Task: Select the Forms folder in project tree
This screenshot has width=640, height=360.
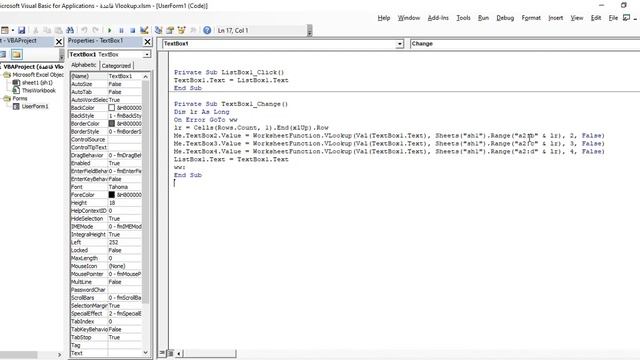Action: tap(19, 98)
